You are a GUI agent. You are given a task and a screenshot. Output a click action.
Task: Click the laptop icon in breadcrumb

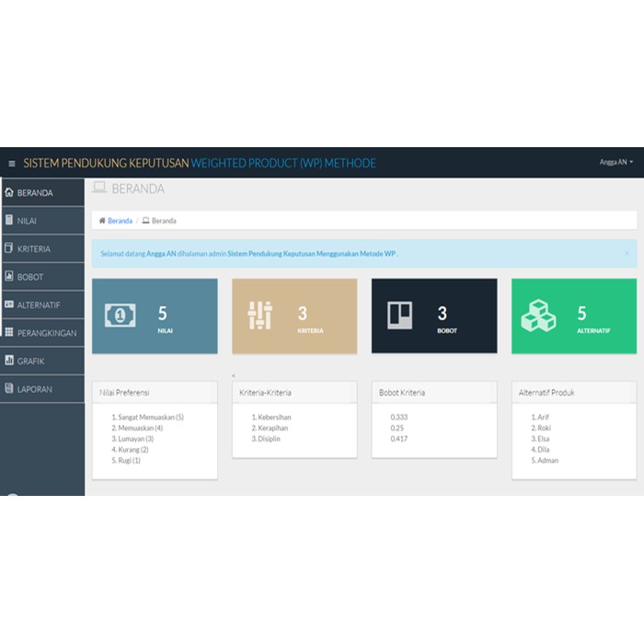(x=145, y=221)
